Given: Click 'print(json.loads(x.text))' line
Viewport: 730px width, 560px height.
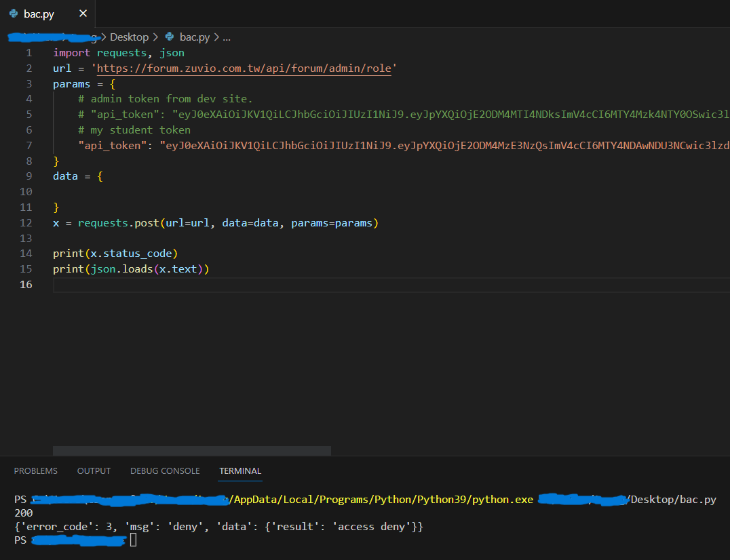Looking at the screenshot, I should coord(132,269).
